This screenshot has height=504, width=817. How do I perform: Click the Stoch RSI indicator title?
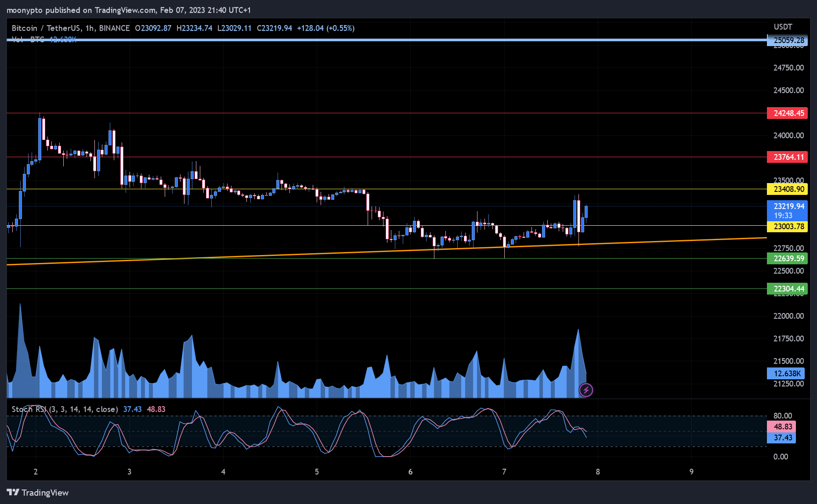click(65, 409)
